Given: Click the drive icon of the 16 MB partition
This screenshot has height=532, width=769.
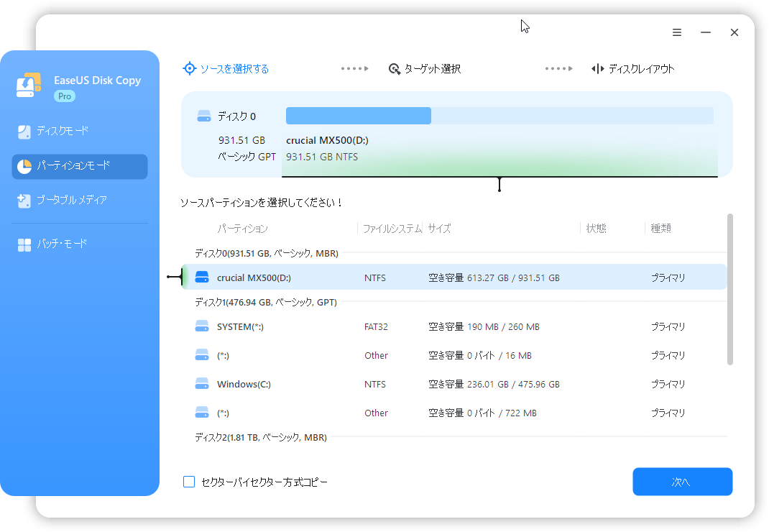Looking at the screenshot, I should (202, 355).
